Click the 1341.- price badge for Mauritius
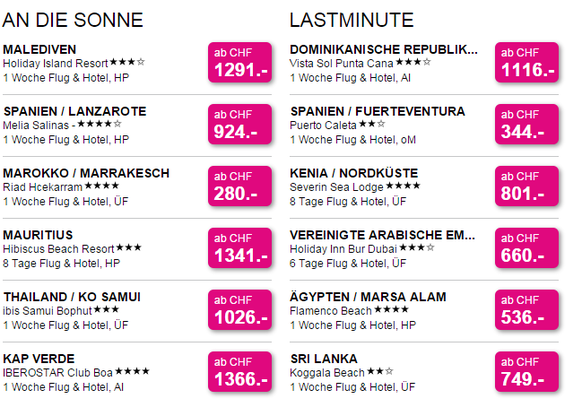 tap(240, 248)
